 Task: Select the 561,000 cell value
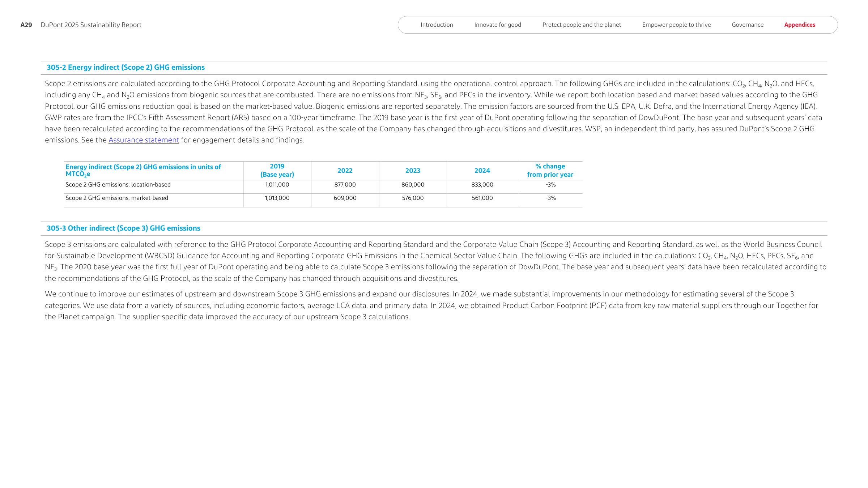point(482,198)
